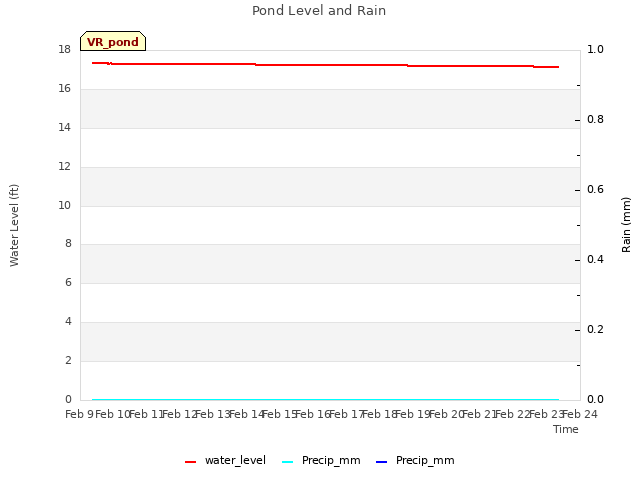Click the 10 value on left axis
This screenshot has width=640, height=480.
click(64, 205)
